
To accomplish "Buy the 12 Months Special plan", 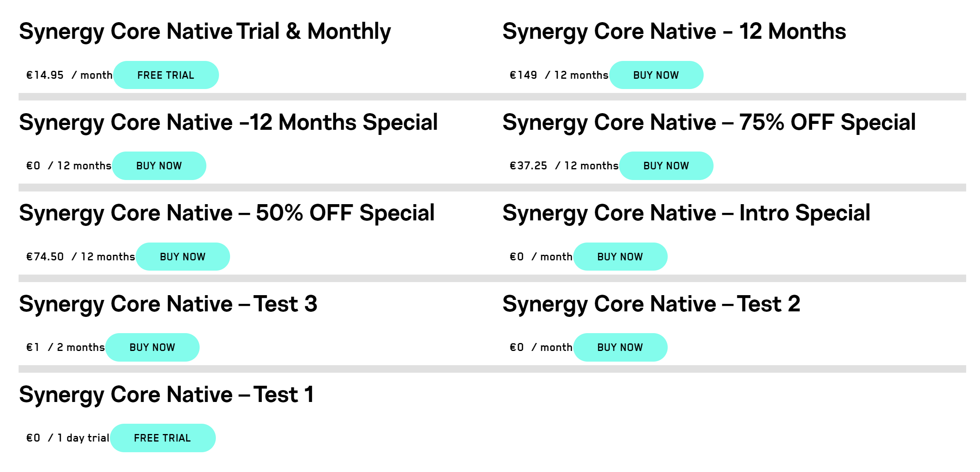I will [159, 166].
